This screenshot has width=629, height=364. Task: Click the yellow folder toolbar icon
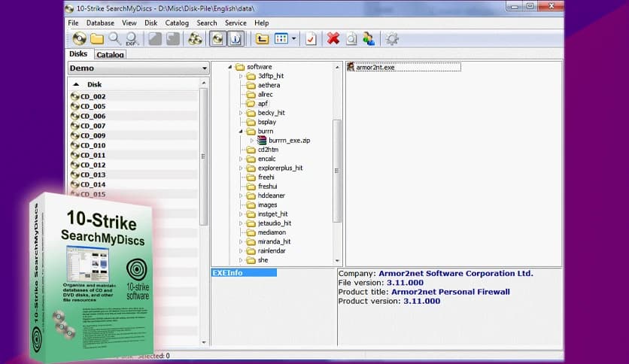(96, 39)
